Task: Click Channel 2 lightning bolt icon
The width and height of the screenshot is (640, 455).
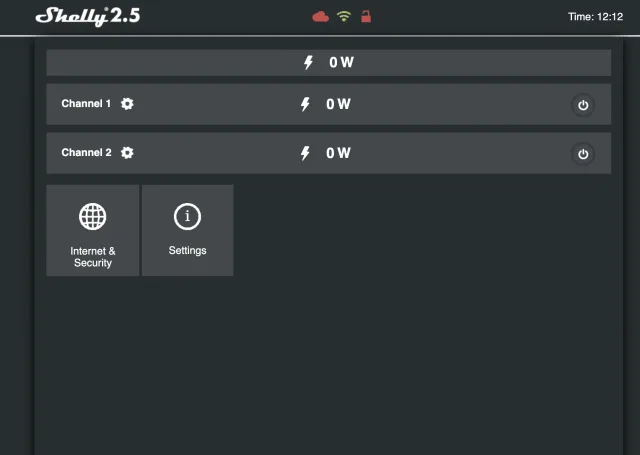Action: pos(306,153)
